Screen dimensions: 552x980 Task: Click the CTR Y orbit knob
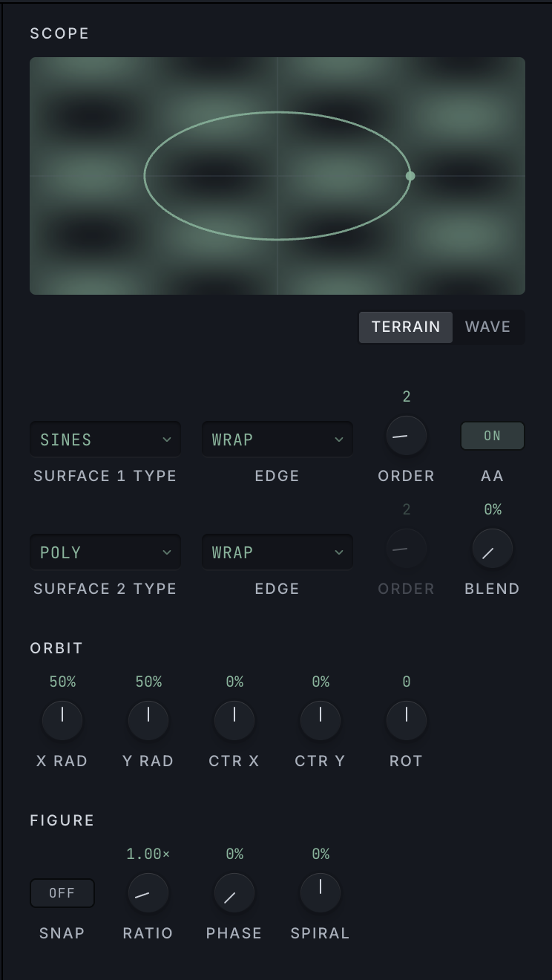(x=321, y=721)
